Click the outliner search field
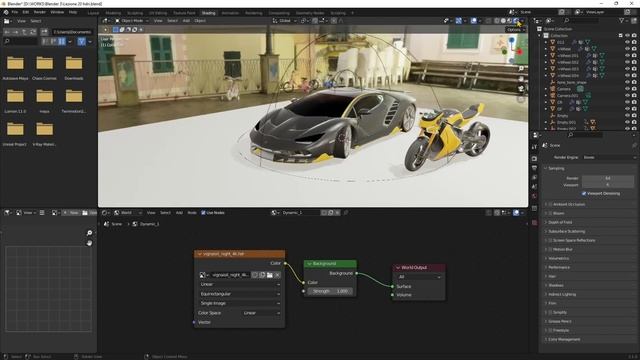 pyautogui.click(x=581, y=20)
